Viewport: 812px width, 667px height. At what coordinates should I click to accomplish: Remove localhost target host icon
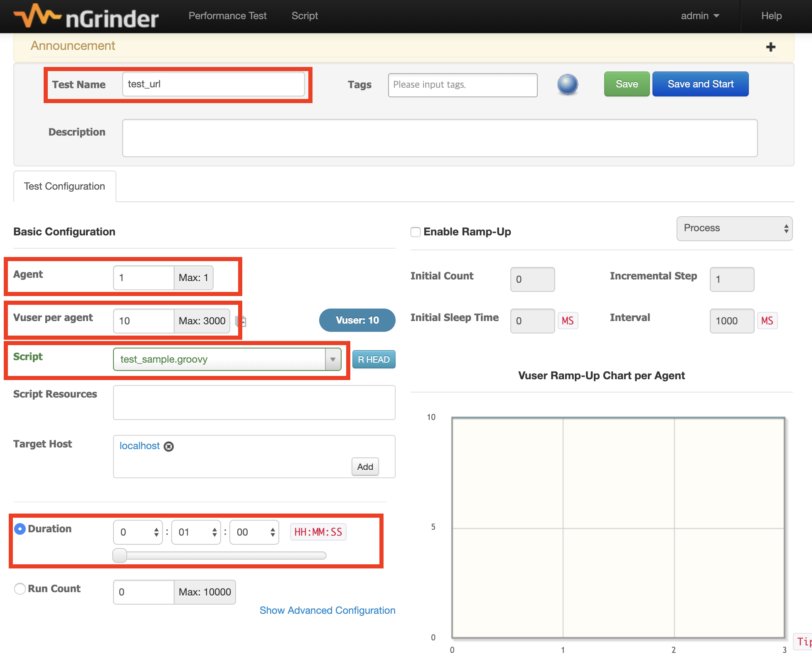point(169,446)
